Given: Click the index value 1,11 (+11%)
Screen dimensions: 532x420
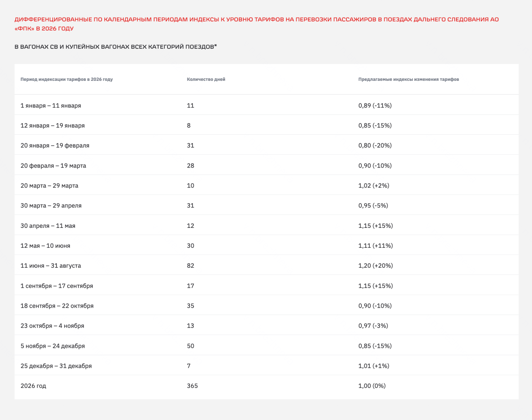Looking at the screenshot, I should pyautogui.click(x=376, y=246).
